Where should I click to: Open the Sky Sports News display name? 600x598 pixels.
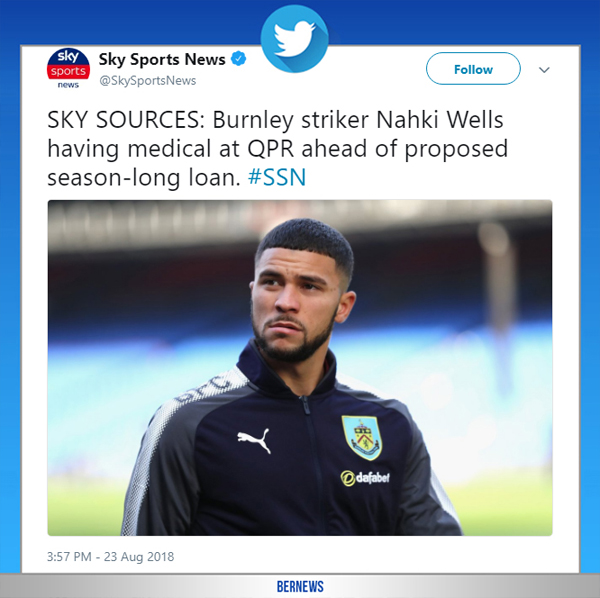pos(162,59)
